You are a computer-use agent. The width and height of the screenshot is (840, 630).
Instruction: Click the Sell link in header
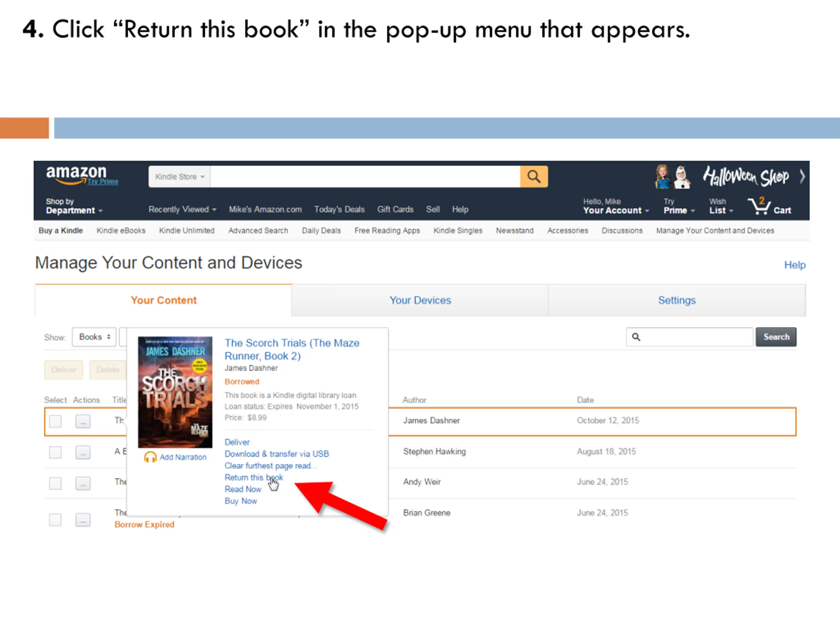(x=432, y=210)
